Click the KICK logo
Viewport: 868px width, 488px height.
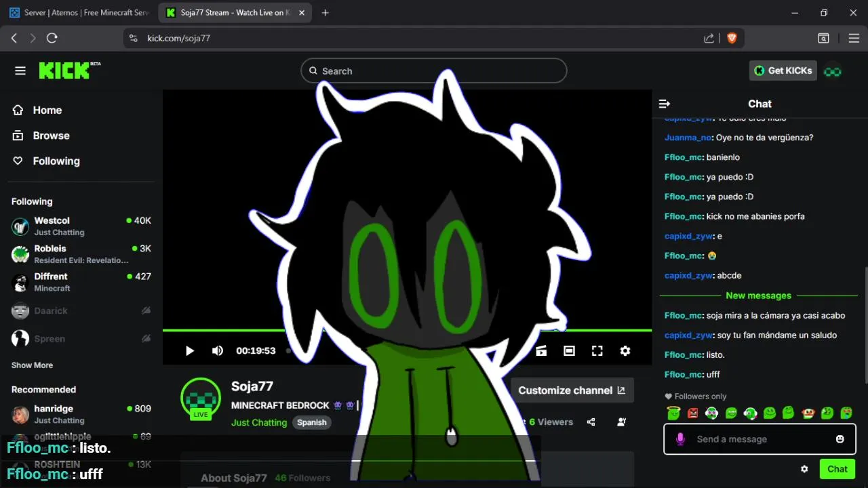click(x=69, y=70)
